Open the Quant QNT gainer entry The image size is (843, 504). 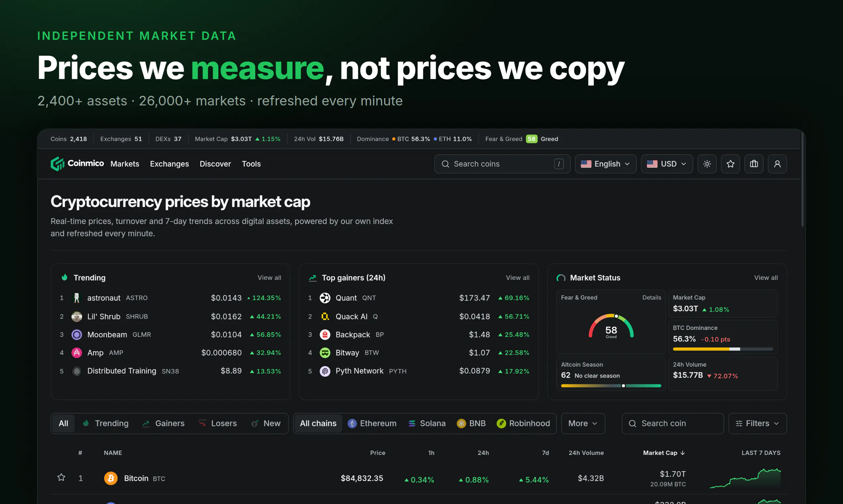coord(419,298)
